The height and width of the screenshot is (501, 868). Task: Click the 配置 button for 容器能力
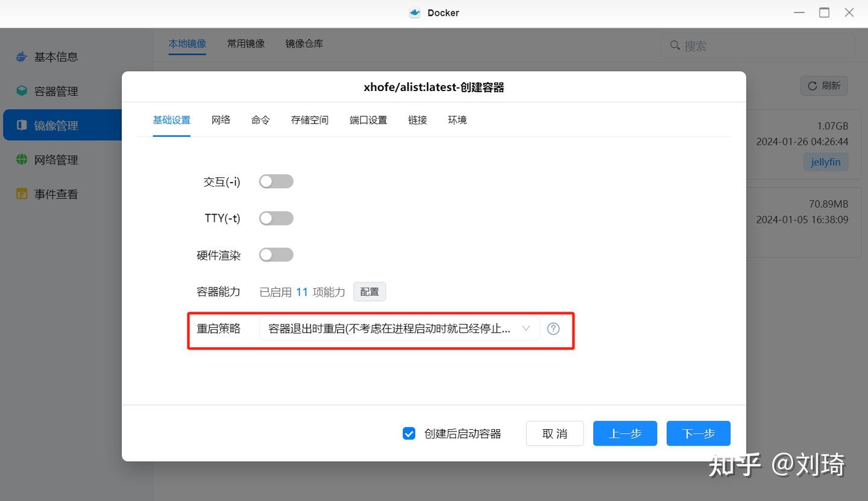pyautogui.click(x=369, y=291)
